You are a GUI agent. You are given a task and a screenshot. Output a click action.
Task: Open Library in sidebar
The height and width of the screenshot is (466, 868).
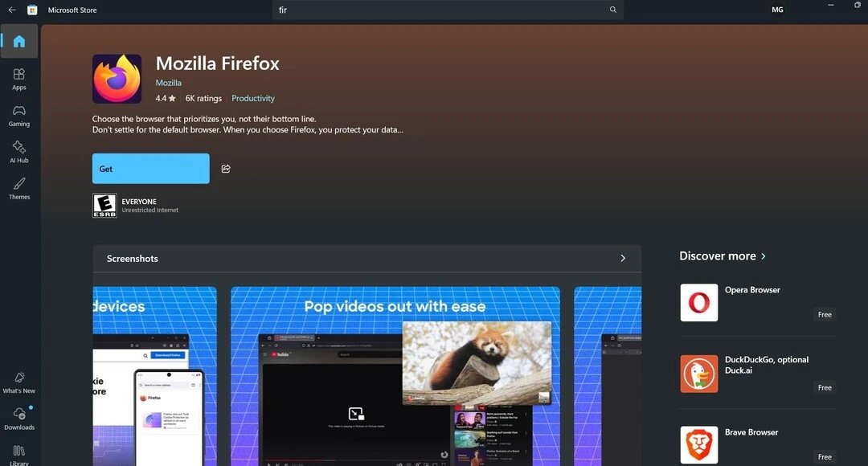click(19, 456)
